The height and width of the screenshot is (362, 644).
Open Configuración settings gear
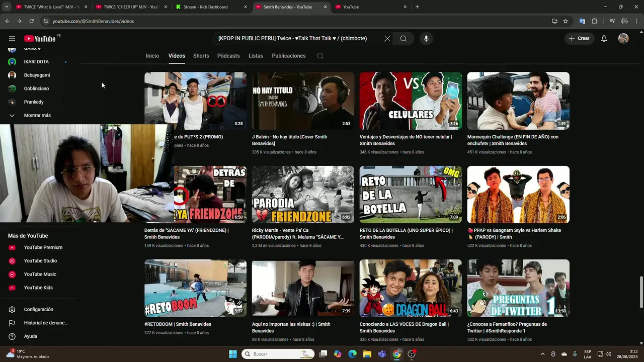39,310
